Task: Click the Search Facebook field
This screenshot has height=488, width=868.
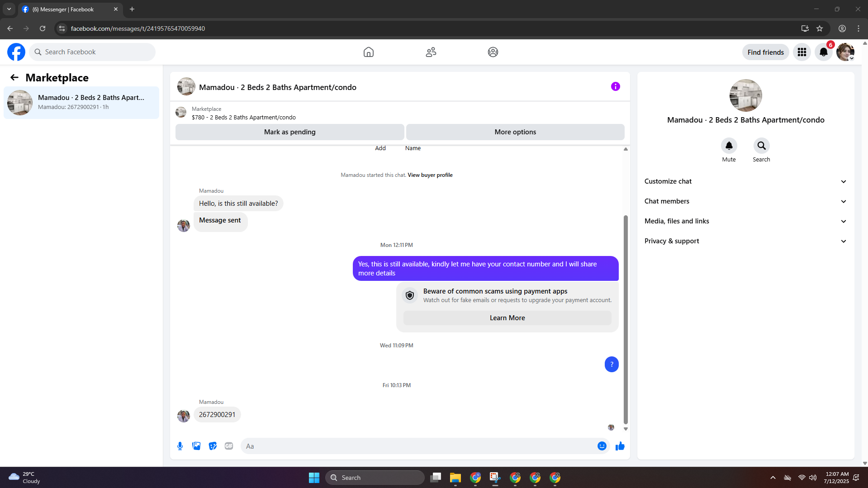Action: click(92, 52)
